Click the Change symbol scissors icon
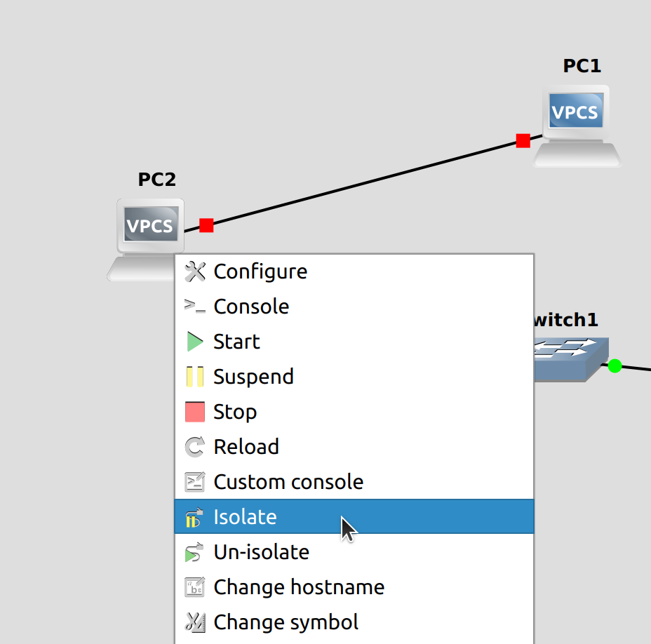This screenshot has height=644, width=651. click(x=195, y=622)
